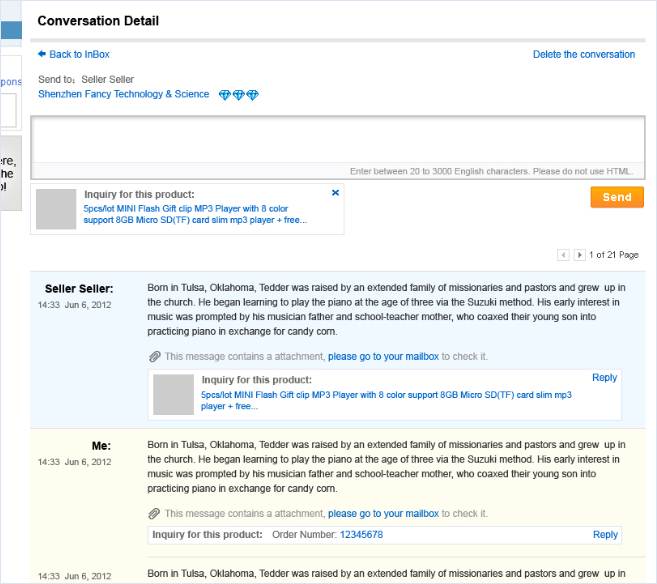657x584 pixels.
Task: Click product thumbnail in compose inquiry box
Action: tap(56, 209)
